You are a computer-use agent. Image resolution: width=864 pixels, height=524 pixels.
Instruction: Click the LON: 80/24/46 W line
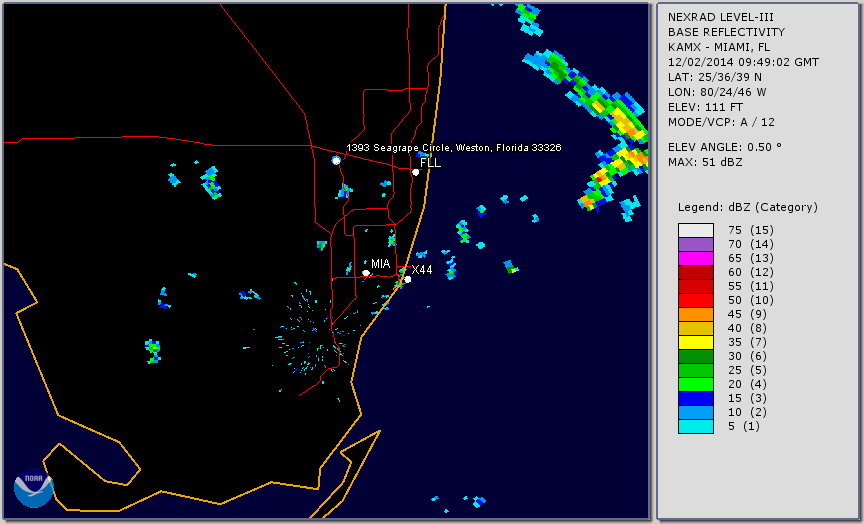tap(717, 92)
